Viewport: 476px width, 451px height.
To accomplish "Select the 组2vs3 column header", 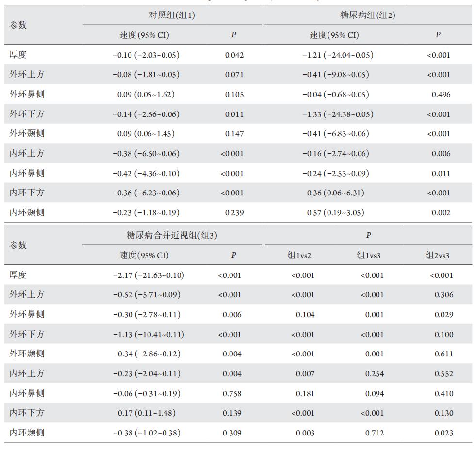I will (x=438, y=256).
